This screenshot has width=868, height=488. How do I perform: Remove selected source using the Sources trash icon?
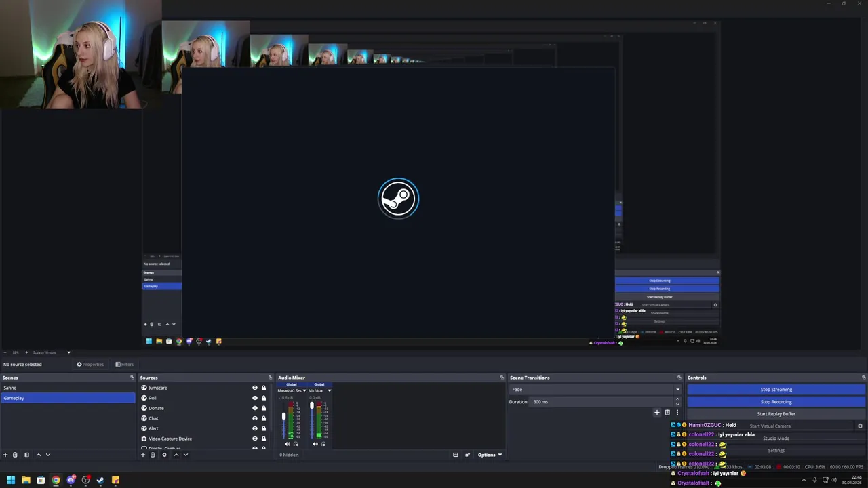point(153,455)
